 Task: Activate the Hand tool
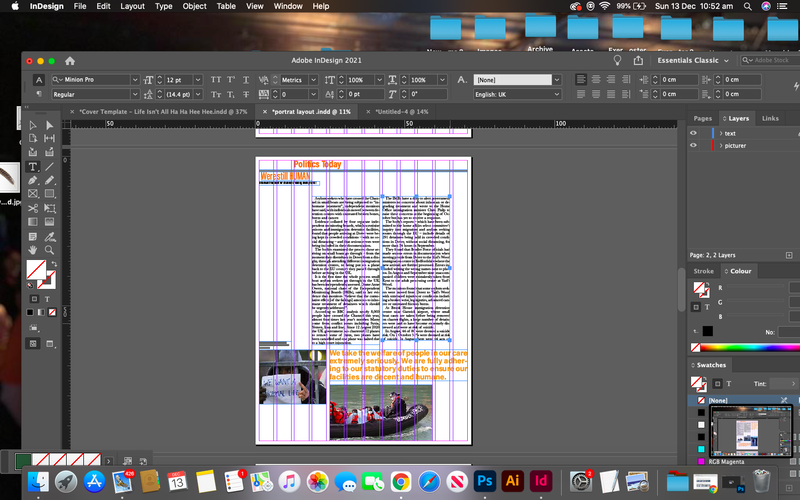coord(33,250)
